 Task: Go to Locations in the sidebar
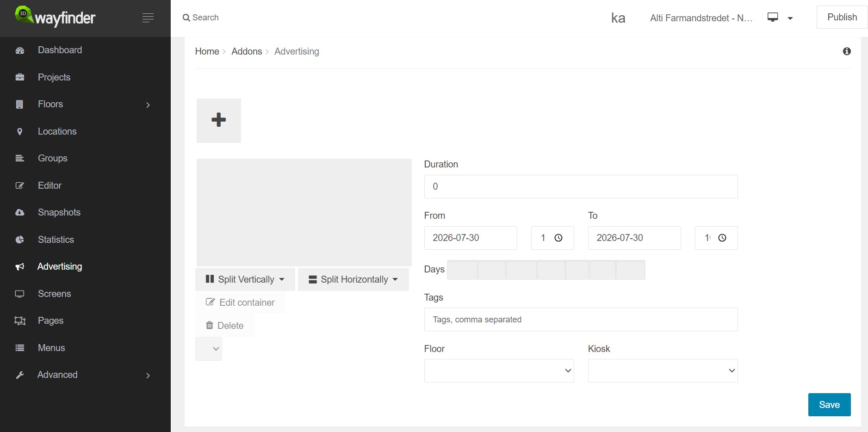coord(57,131)
